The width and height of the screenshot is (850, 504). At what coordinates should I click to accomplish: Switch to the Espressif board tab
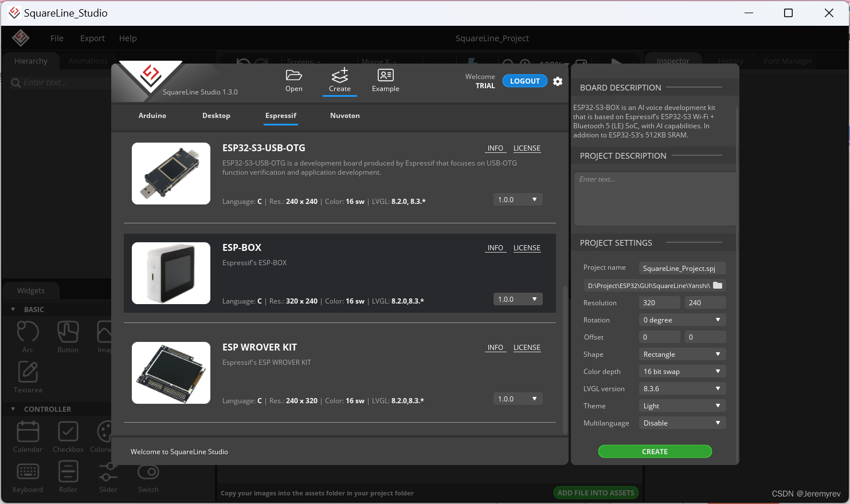(x=281, y=116)
